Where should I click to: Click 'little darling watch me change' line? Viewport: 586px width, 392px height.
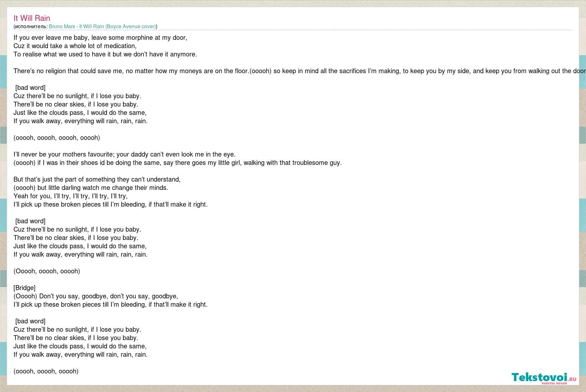pos(91,188)
